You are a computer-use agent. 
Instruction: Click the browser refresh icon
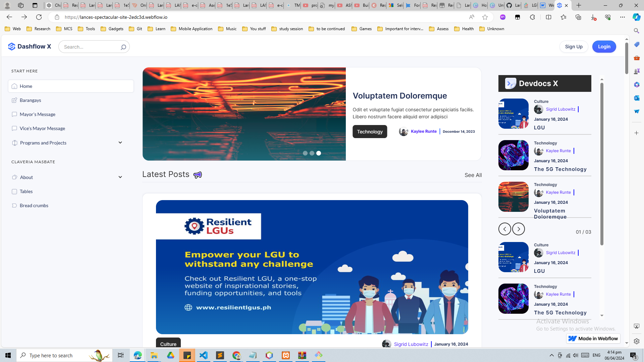39,17
